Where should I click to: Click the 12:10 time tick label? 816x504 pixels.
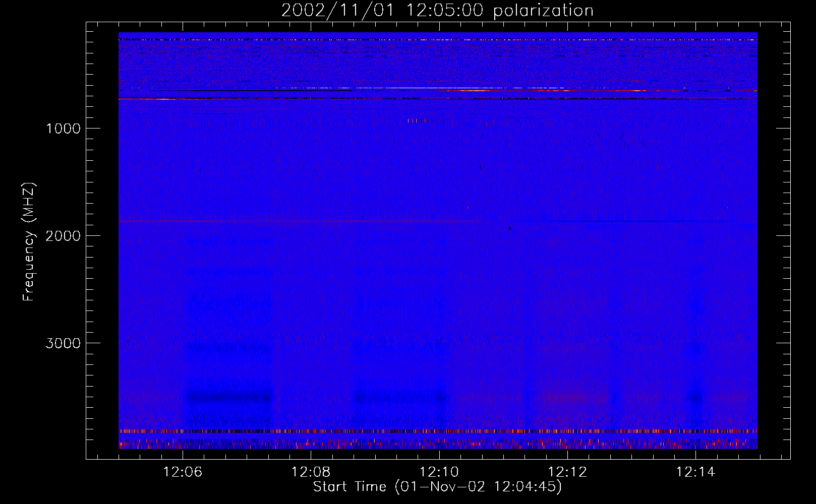point(439,472)
